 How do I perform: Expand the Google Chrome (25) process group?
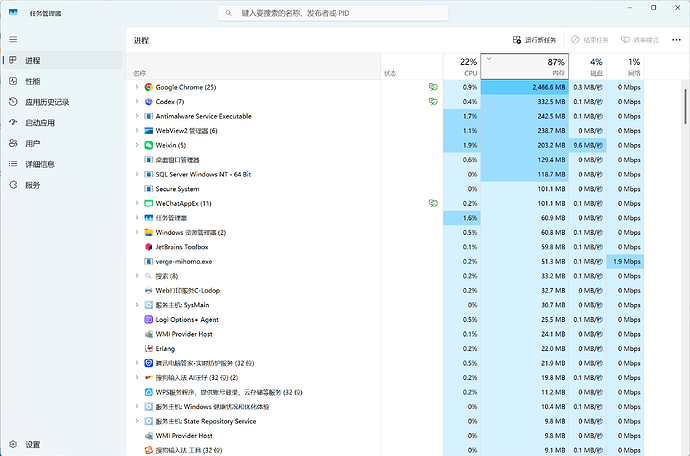coord(137,87)
